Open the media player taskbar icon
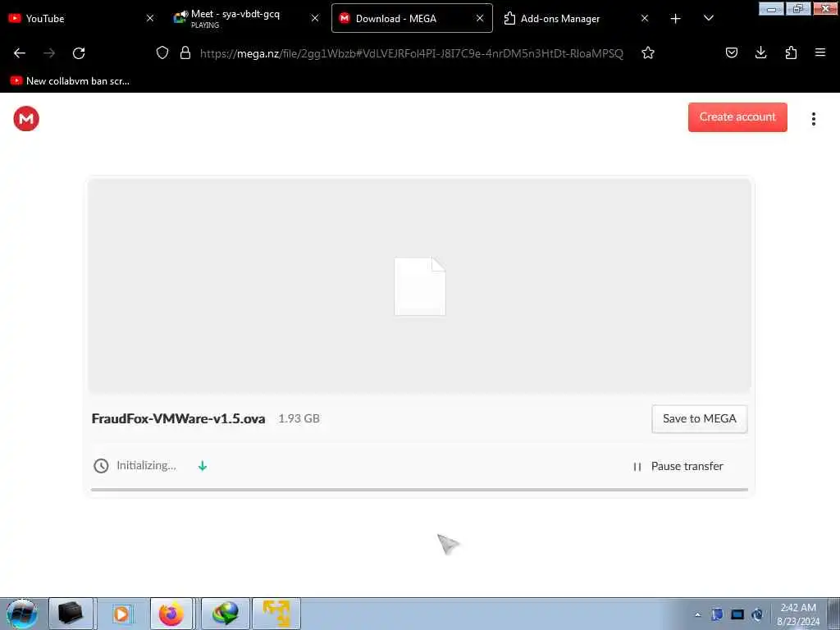The width and height of the screenshot is (840, 630). pyautogui.click(x=121, y=614)
